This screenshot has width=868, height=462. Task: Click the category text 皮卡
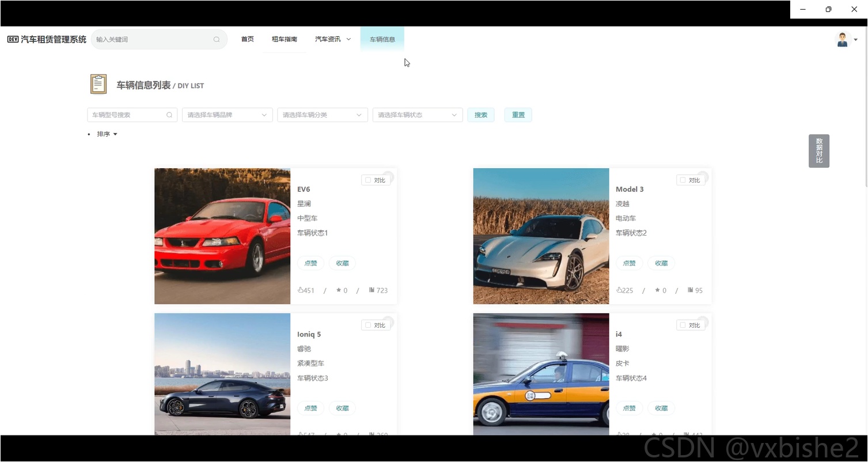pyautogui.click(x=623, y=363)
